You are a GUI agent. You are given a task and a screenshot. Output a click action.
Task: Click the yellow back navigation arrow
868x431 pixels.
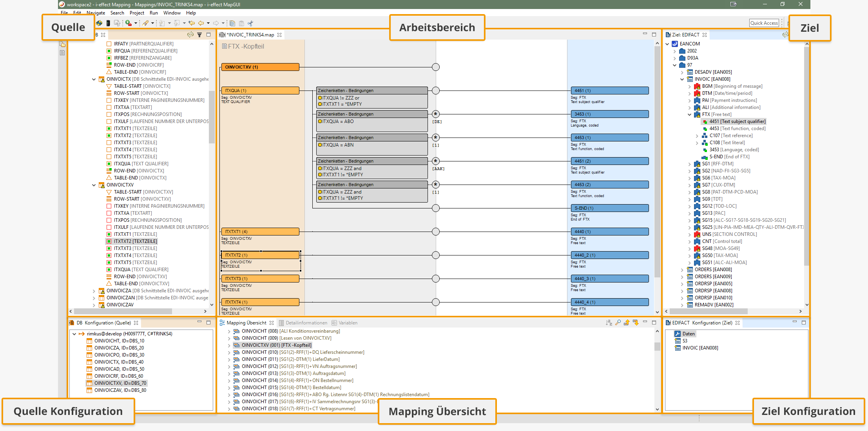(x=201, y=23)
